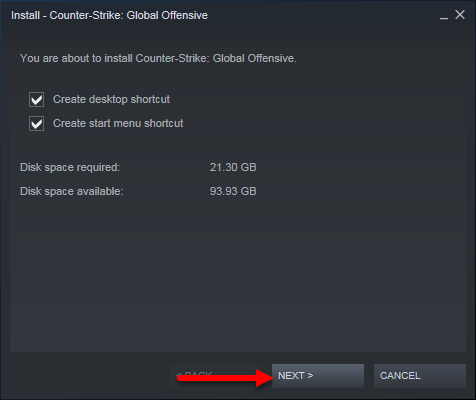
Task: Click the 'Create start menu shortcut' label text
Action: coord(118,123)
